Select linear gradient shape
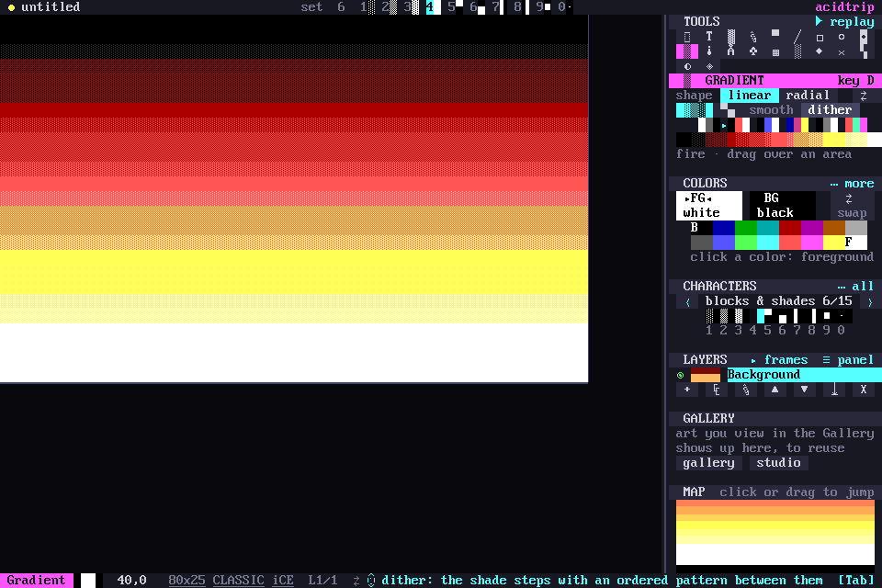Image resolution: width=882 pixels, height=588 pixels. (750, 96)
